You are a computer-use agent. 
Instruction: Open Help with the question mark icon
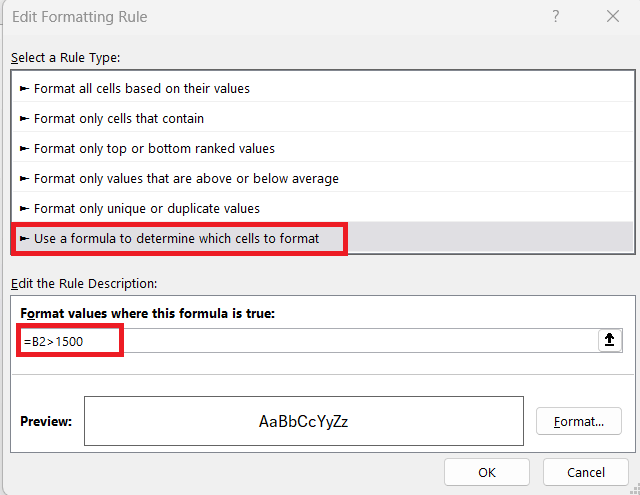point(555,16)
